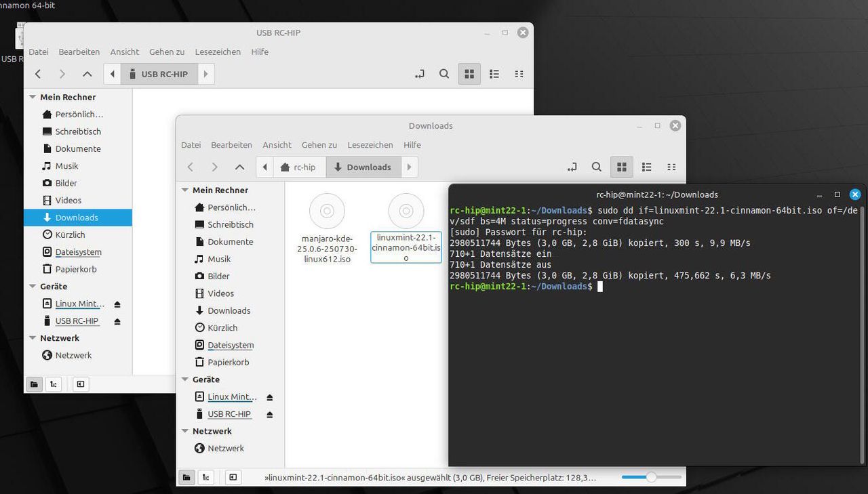Toggle location entry in USB RC-HIP window
This screenshot has width=868, height=494.
click(x=420, y=74)
